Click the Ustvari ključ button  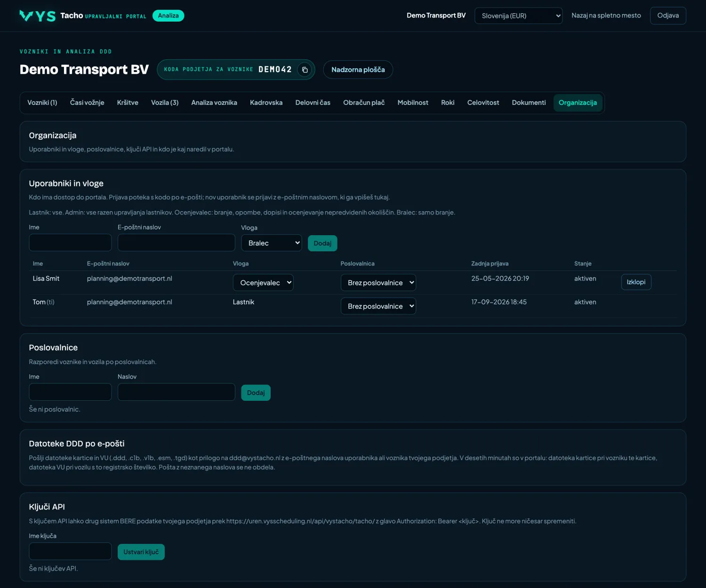pos(141,552)
